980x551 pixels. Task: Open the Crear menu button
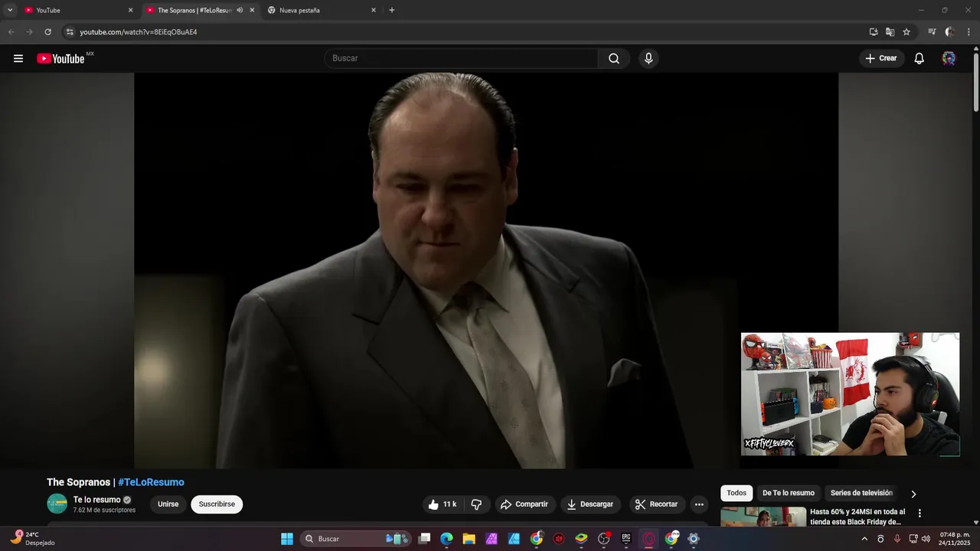pyautogui.click(x=881, y=58)
